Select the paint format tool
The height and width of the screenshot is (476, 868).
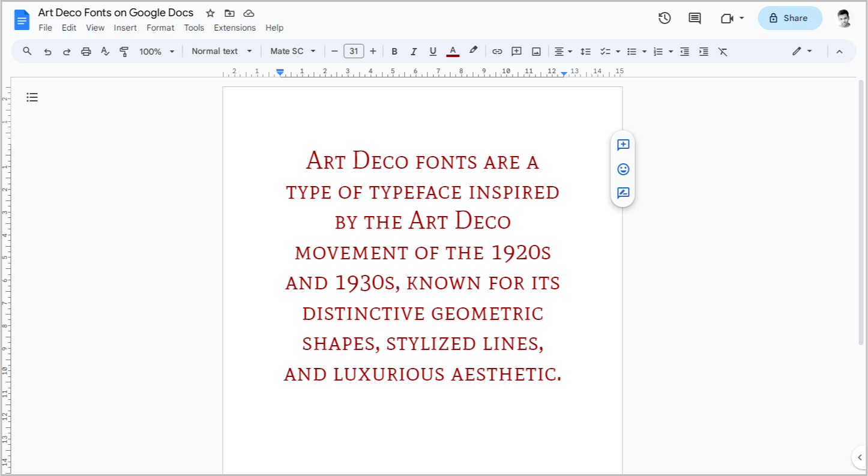tap(124, 51)
